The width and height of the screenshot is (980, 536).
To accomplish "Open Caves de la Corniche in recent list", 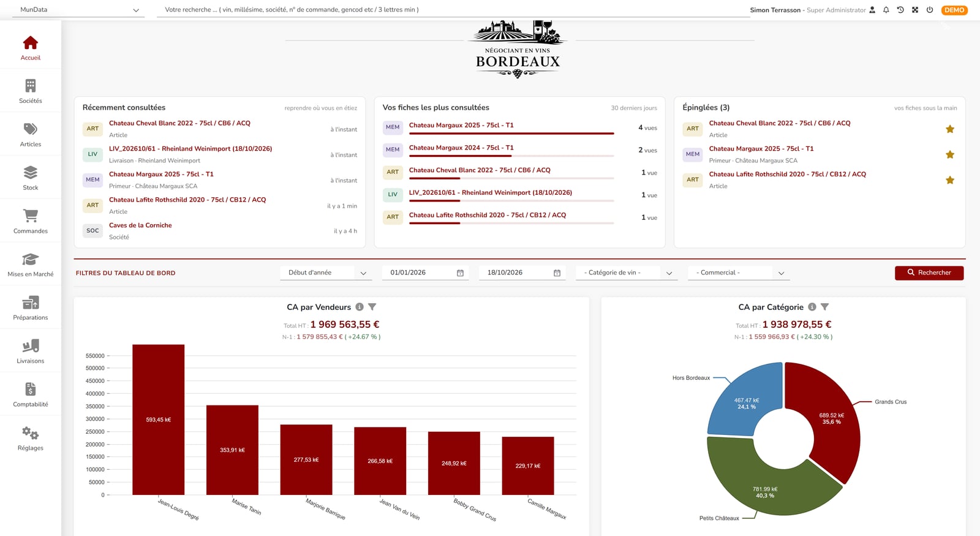I will point(140,225).
